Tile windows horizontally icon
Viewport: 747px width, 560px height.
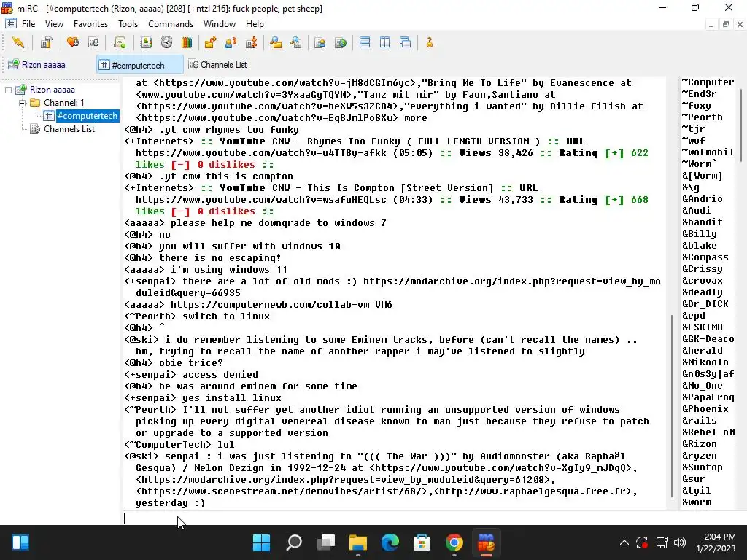pyautogui.click(x=365, y=43)
